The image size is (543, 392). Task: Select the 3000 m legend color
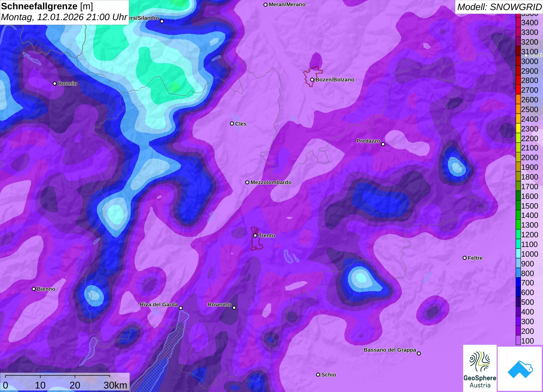point(518,61)
